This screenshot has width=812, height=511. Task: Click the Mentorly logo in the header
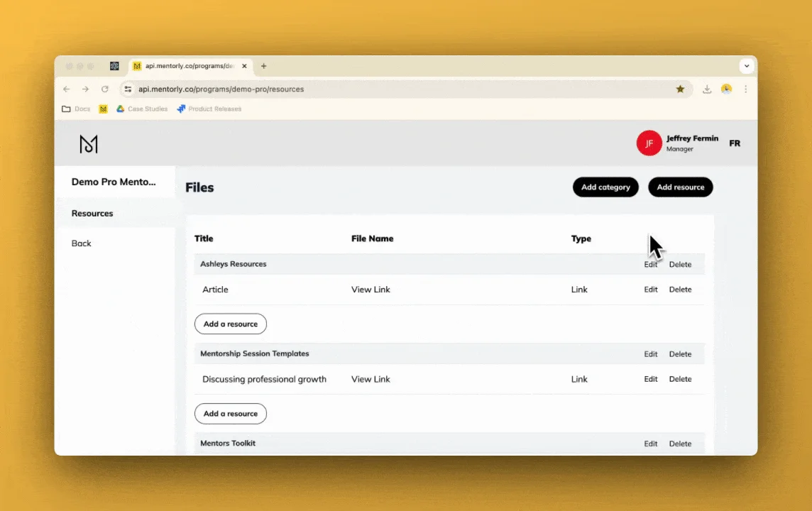89,144
